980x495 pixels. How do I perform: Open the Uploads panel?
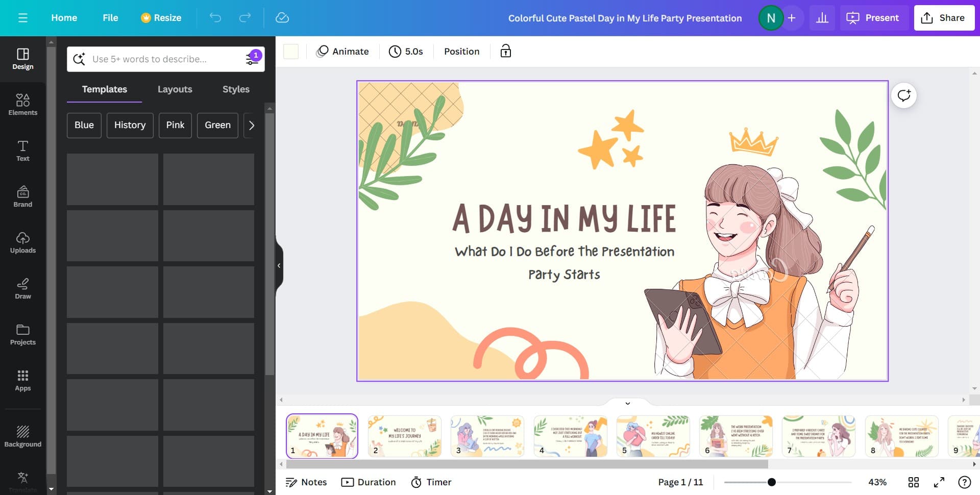(22, 242)
